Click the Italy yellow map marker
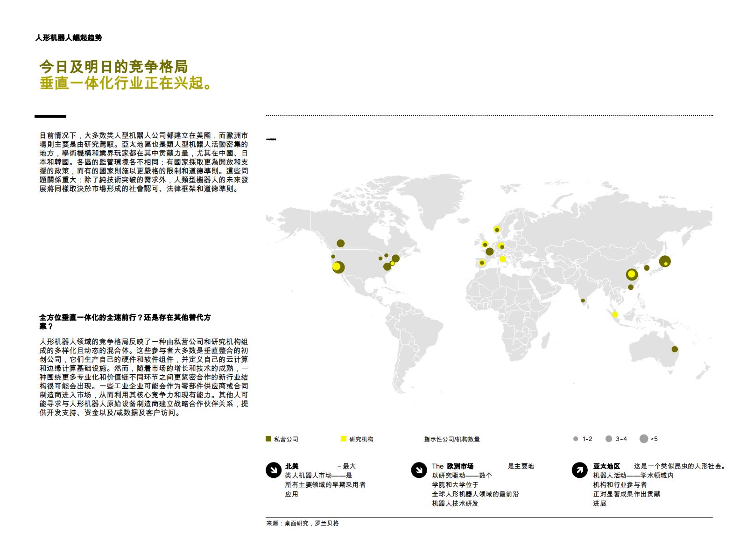Screen dimensions: 747x560 point(503,259)
